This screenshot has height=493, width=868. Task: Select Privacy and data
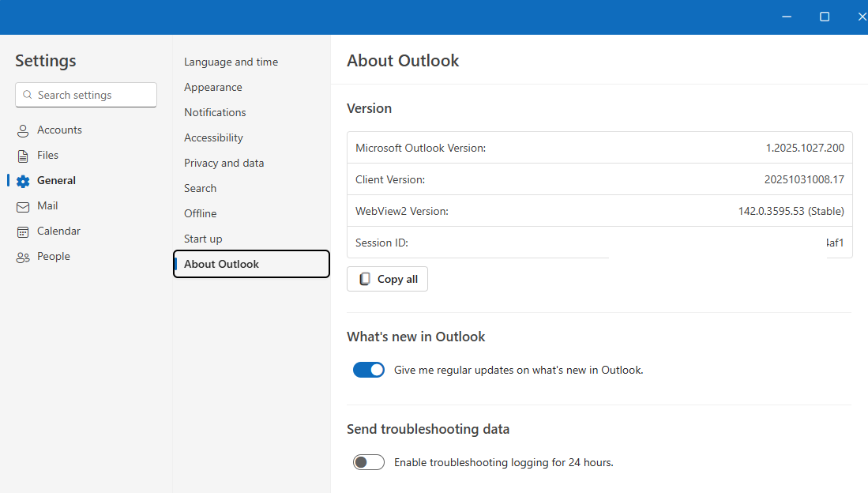click(x=224, y=164)
